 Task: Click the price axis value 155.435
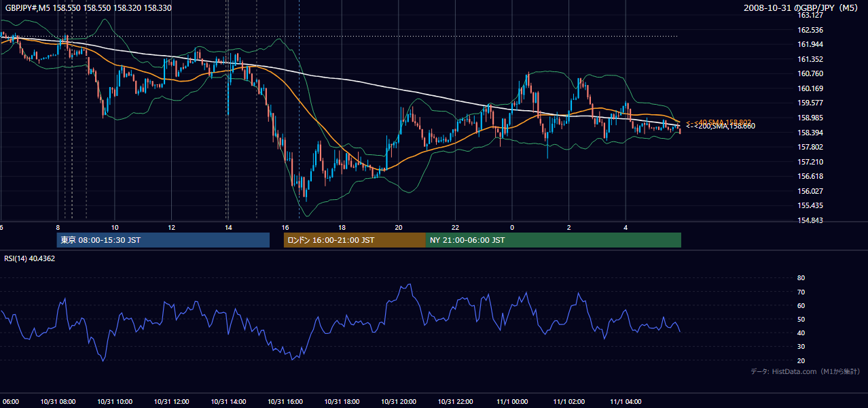coord(810,205)
